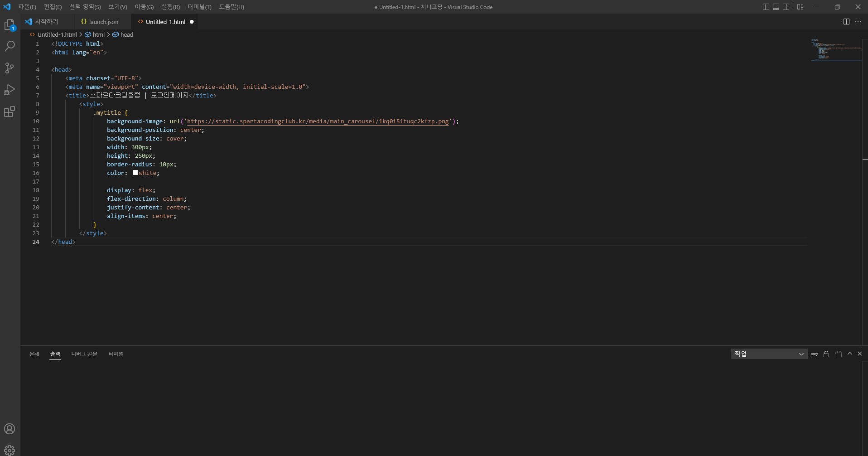Select the Untitled-1.html editor tab
The width and height of the screenshot is (868, 456).
pos(165,22)
